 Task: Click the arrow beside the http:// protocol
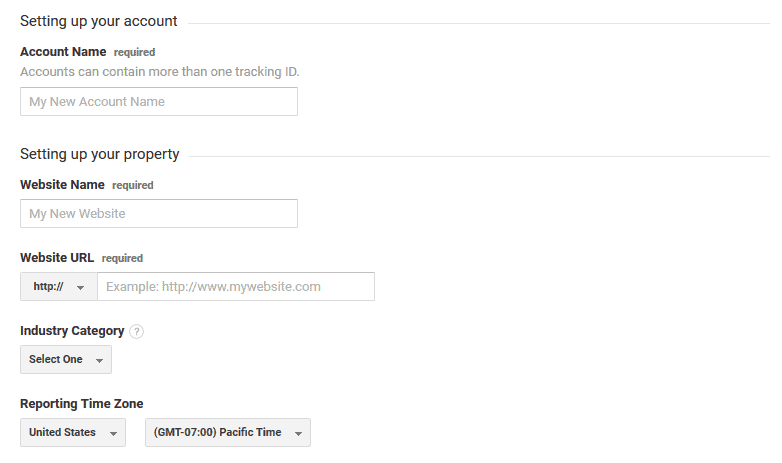point(80,287)
